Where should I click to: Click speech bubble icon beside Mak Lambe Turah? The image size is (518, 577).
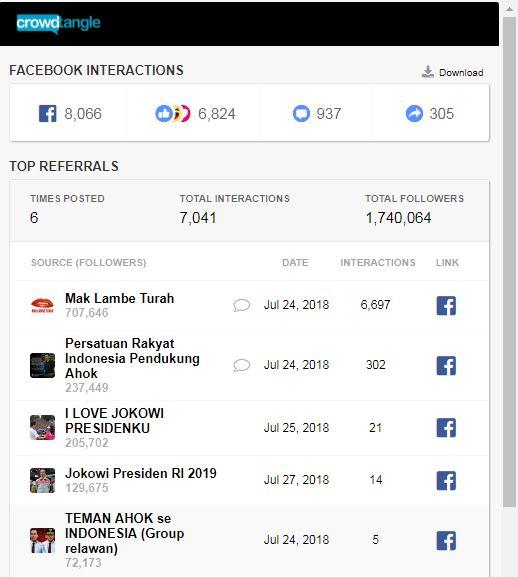point(242,305)
